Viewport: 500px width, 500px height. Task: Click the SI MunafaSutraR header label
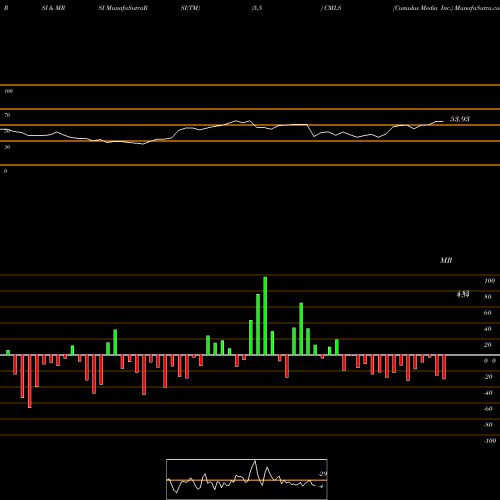123,8
